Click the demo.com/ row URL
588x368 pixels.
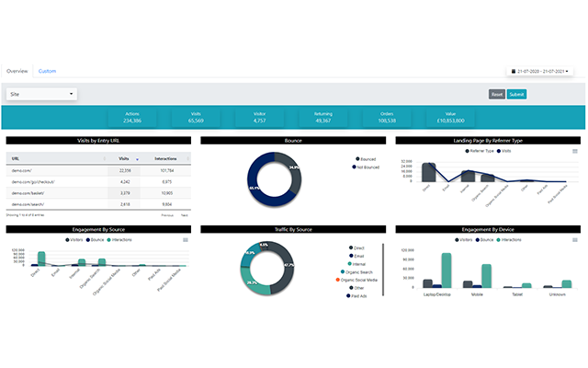click(x=21, y=170)
